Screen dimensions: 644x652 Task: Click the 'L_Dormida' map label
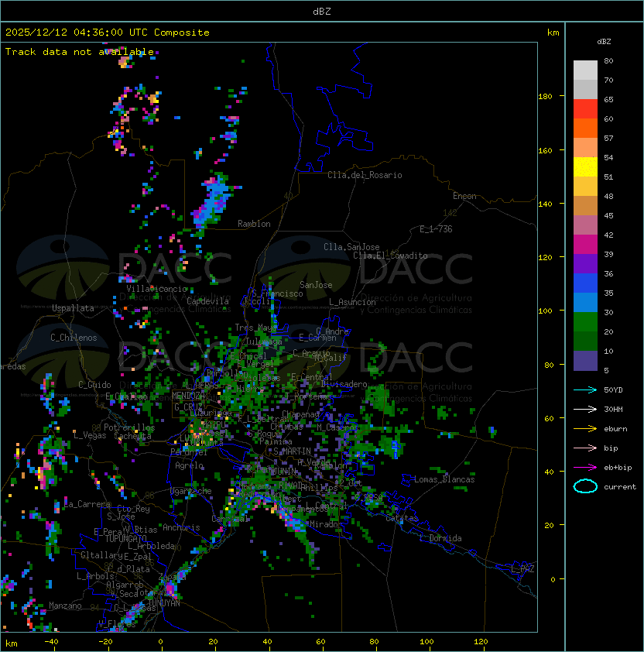440,538
